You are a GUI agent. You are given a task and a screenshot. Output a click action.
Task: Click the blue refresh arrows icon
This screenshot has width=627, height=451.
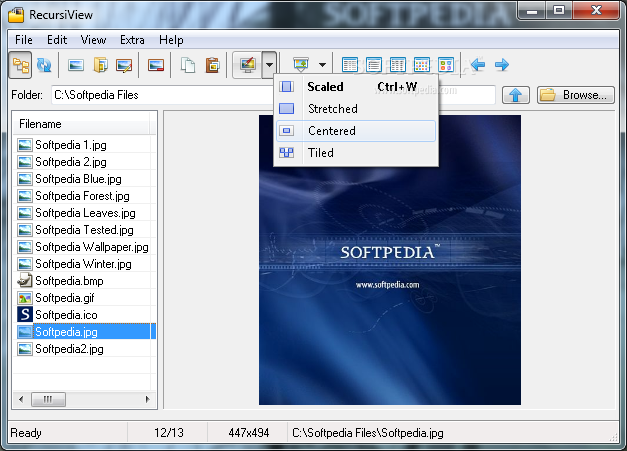(x=44, y=65)
